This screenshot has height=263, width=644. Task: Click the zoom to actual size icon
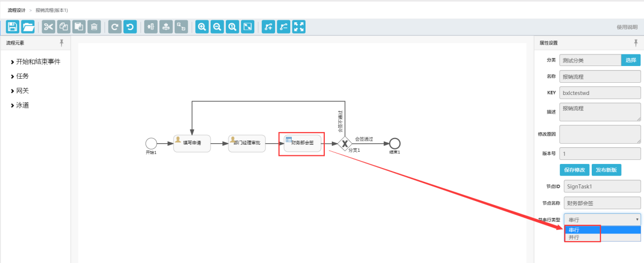tap(232, 27)
